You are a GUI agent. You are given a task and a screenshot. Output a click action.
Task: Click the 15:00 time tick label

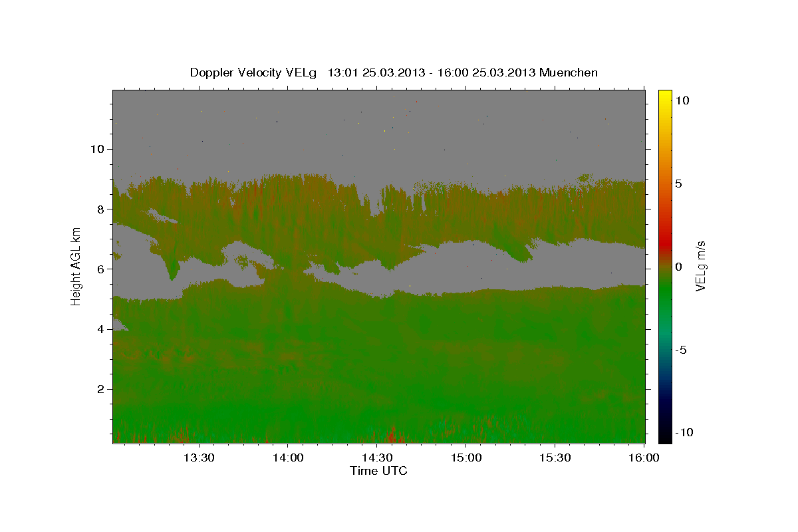point(465,458)
